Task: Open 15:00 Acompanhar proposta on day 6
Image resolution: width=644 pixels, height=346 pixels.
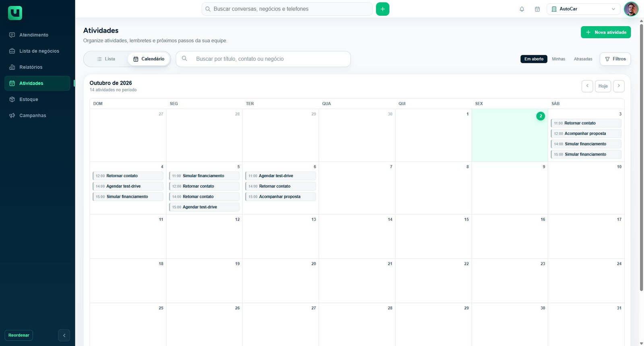Action: point(281,197)
